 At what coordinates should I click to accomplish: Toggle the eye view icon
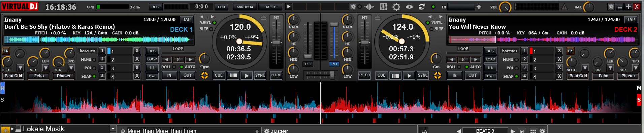(409, 7)
